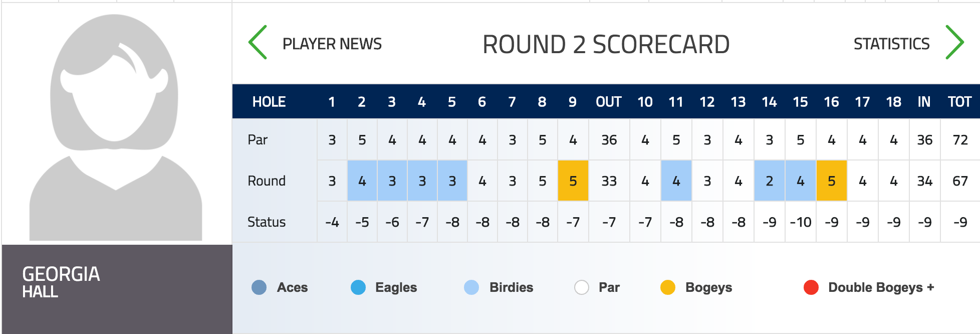Click the Eagles legend circle
This screenshot has width=980, height=334.
358,287
